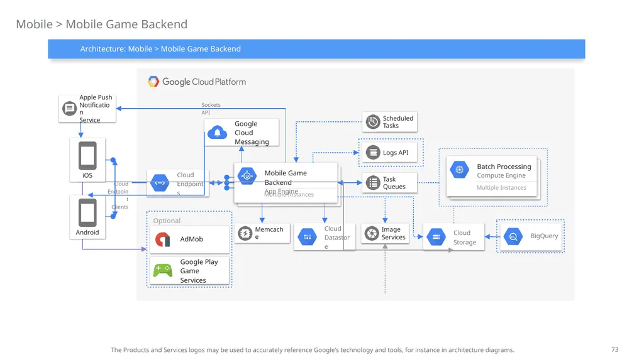This screenshot has height=362, width=644.
Task: Click the 'Google Cloud Messaging' label
Action: click(252, 133)
